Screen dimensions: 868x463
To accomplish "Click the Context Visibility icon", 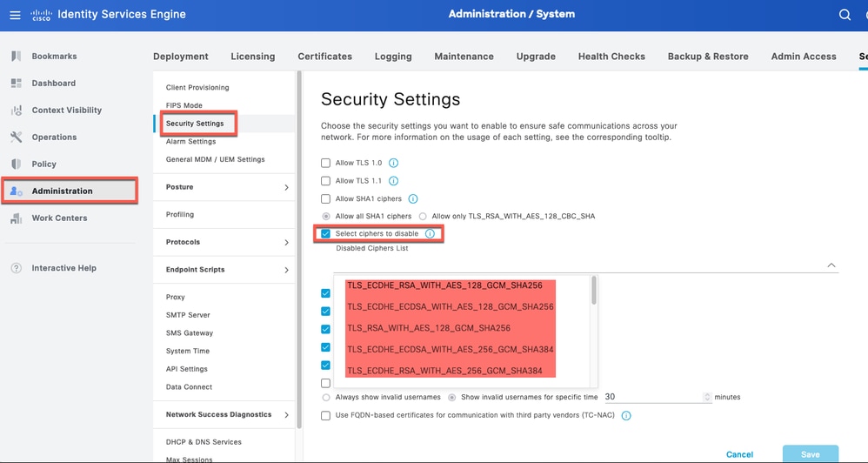I will click(x=16, y=111).
